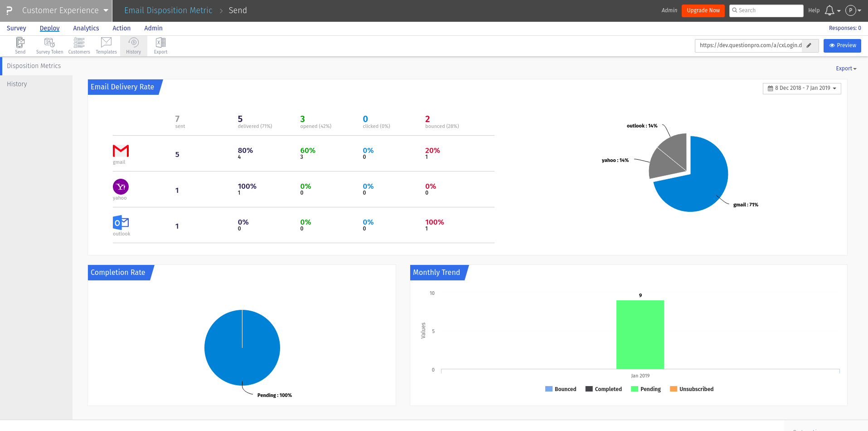Viewport: 868px width, 431px height.
Task: Edit the survey URL with the pencil icon
Action: pos(810,45)
